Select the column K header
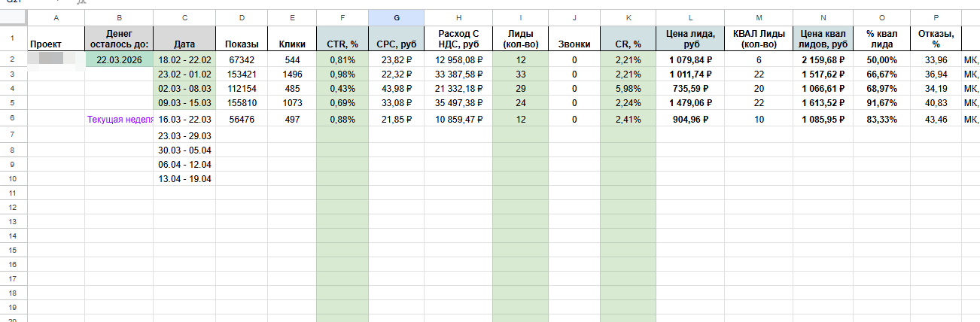Screen dimensions: 980x322 (628, 17)
